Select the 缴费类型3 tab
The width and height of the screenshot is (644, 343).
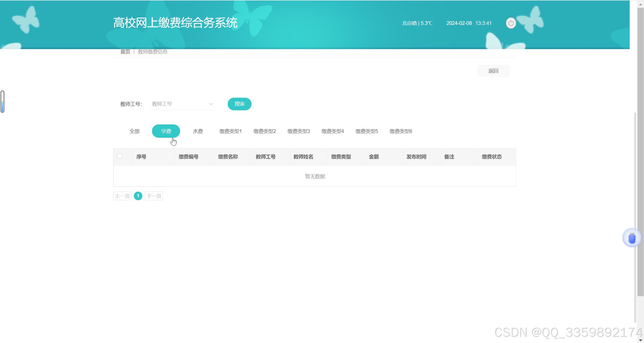299,131
